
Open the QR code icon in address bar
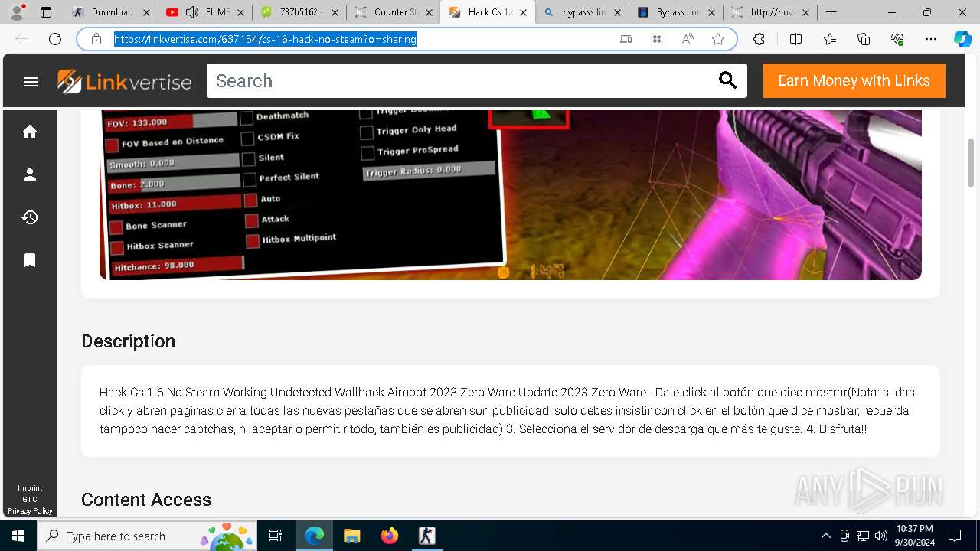(x=657, y=39)
